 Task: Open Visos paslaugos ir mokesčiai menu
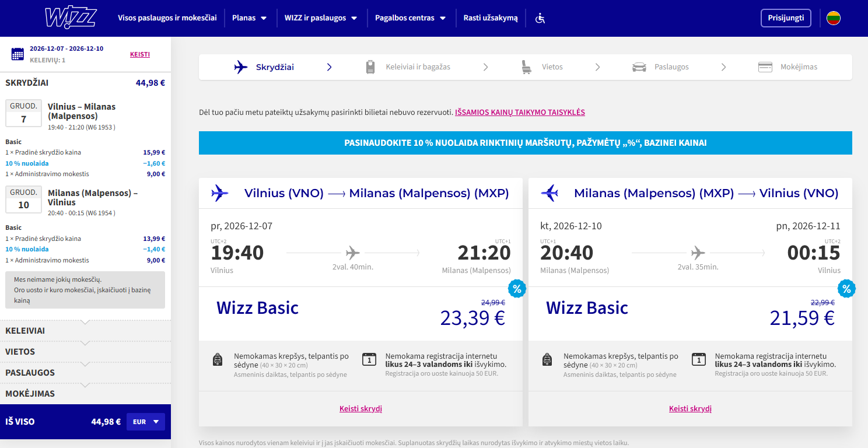tap(167, 18)
